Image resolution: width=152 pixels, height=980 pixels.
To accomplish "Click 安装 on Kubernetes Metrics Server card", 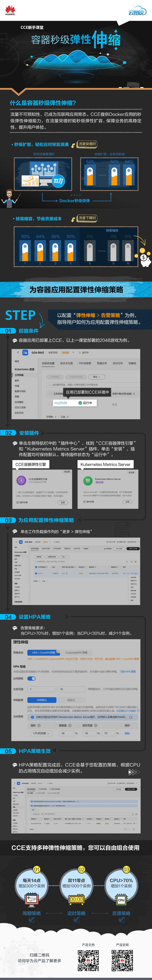I will click(x=128, y=502).
